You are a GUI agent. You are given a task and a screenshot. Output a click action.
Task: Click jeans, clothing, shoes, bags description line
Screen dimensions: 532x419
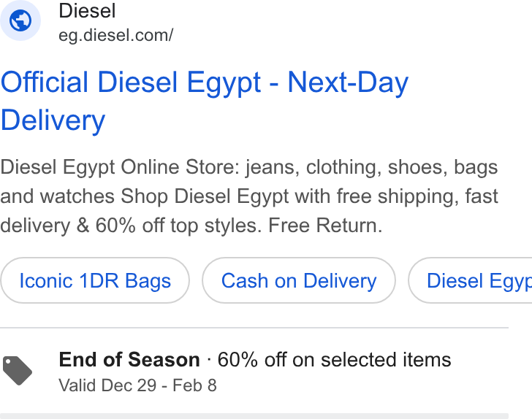tap(371, 167)
